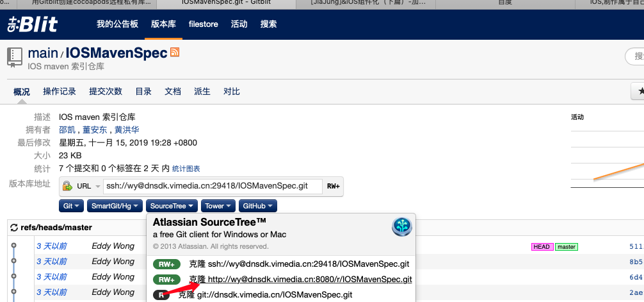Open owner 邵凯's profile
This screenshot has width=644, height=302.
pyautogui.click(x=67, y=130)
